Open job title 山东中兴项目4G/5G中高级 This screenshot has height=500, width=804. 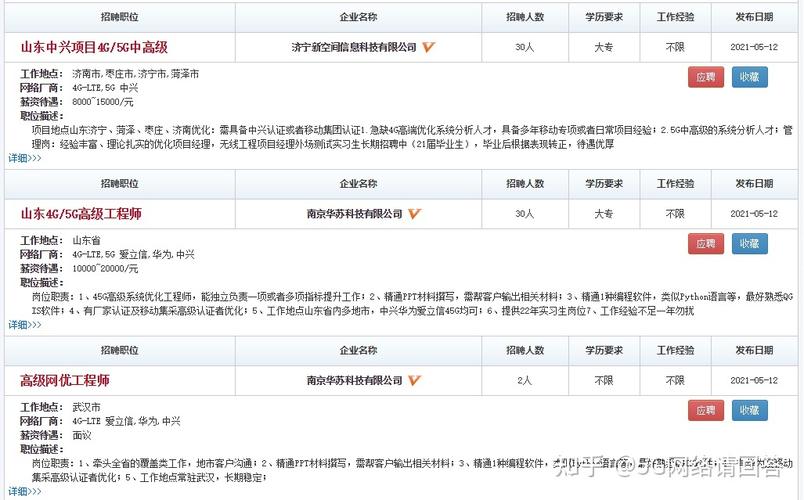(94, 47)
